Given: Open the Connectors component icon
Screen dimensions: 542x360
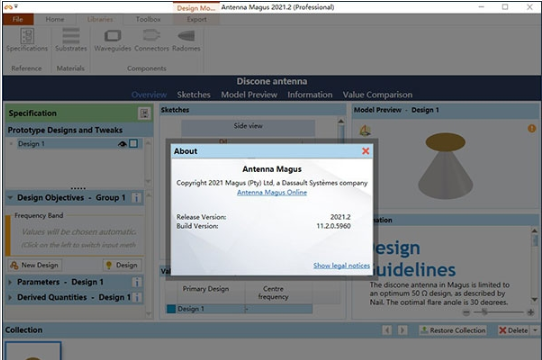Looking at the screenshot, I should click(x=151, y=40).
